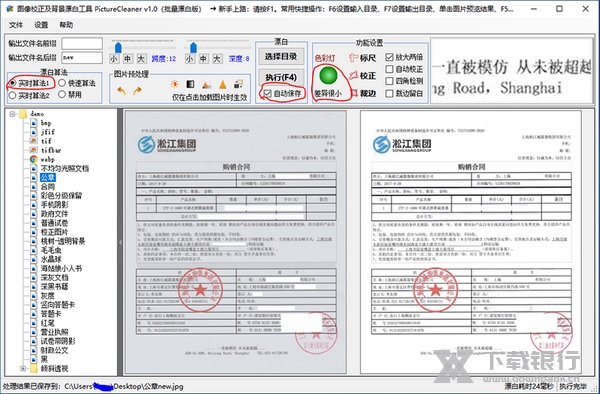Select the 实时算法1 radio button
Viewport: 600px width, 394px height.
click(x=12, y=83)
